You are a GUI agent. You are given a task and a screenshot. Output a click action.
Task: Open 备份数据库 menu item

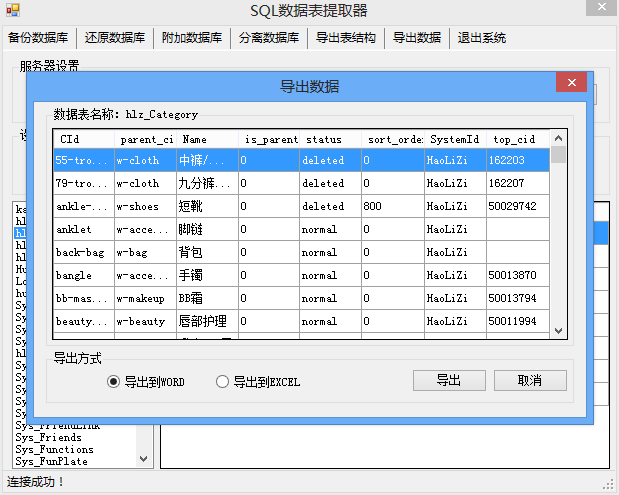click(x=38, y=38)
